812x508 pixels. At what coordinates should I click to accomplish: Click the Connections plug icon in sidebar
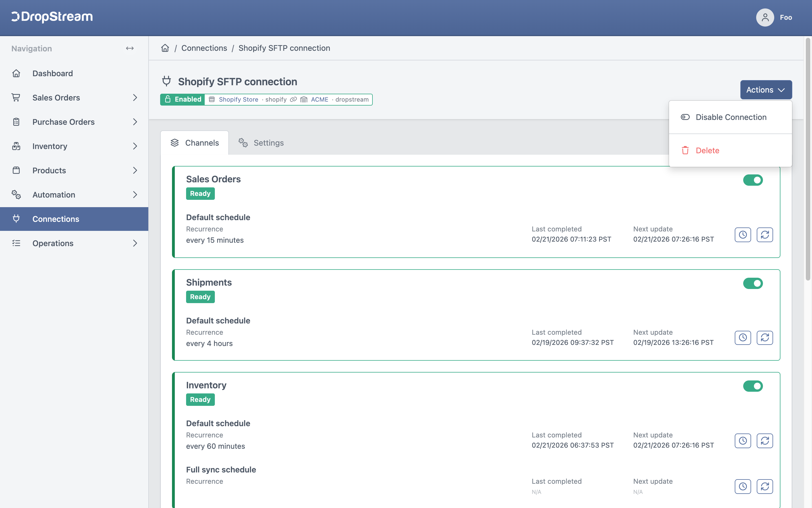pyautogui.click(x=16, y=219)
